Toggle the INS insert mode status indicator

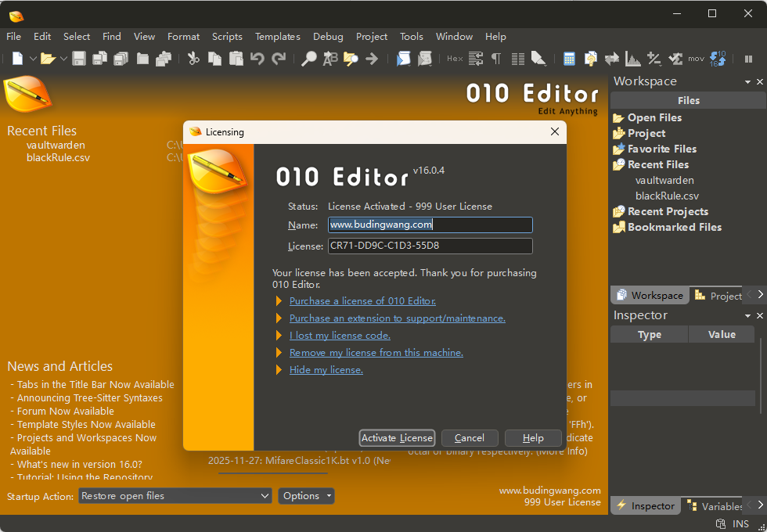[x=740, y=524]
